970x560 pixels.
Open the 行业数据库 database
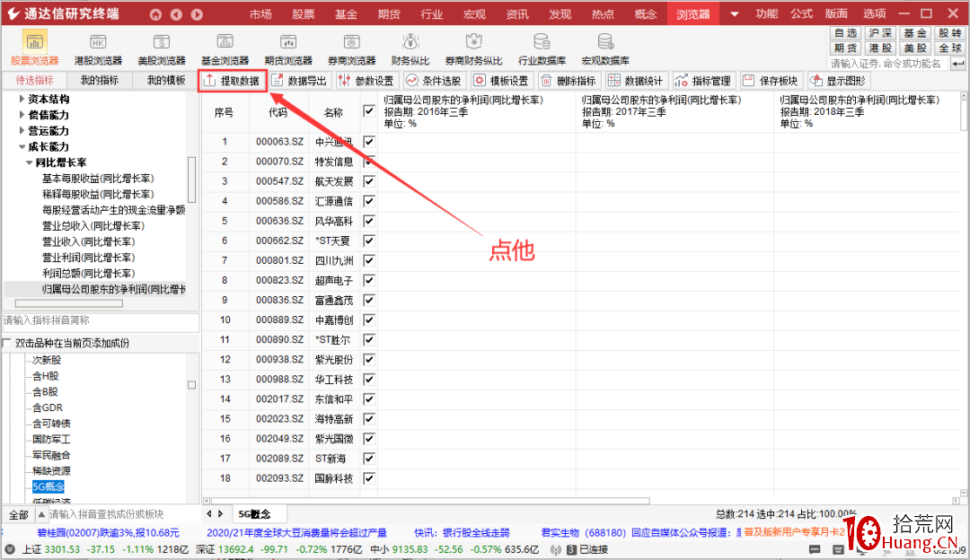542,48
